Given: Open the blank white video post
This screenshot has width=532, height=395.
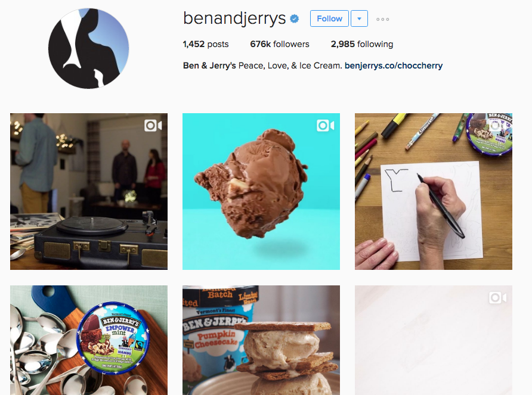Looking at the screenshot, I should (434, 340).
